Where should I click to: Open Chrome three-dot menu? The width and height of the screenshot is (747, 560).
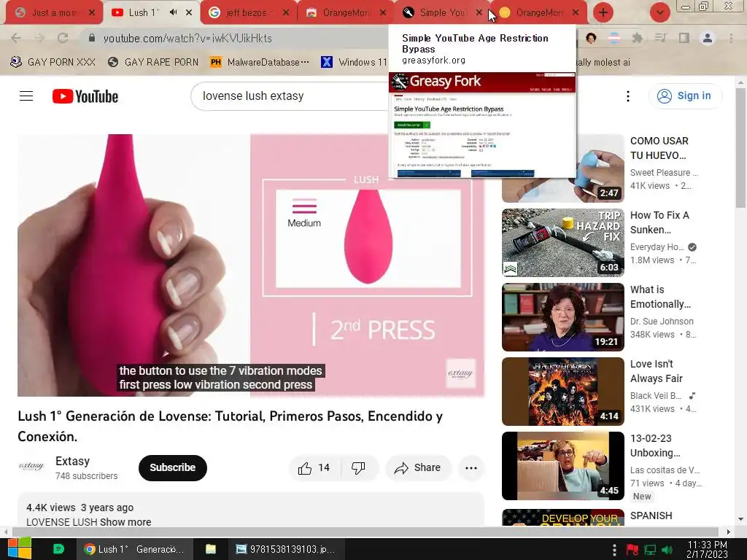click(731, 38)
